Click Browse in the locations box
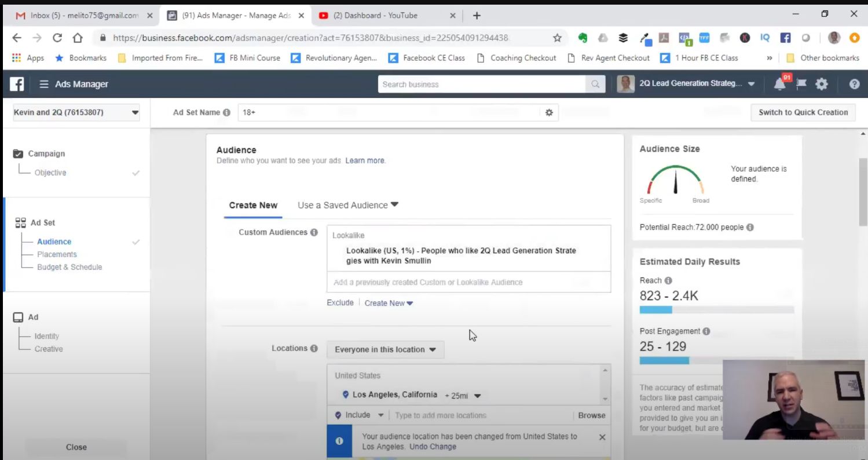Image resolution: width=868 pixels, height=460 pixels. coord(592,415)
